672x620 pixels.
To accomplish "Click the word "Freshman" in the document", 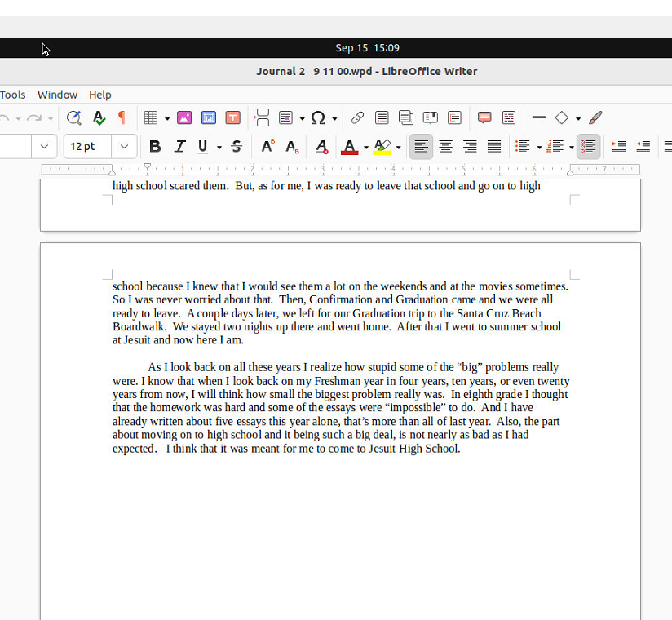I will click(338, 381).
